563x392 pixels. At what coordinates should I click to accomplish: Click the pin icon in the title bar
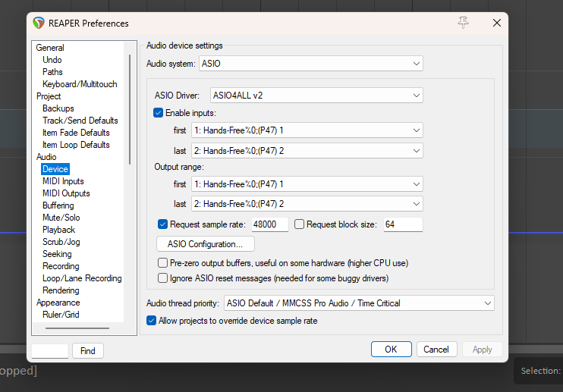click(x=463, y=23)
